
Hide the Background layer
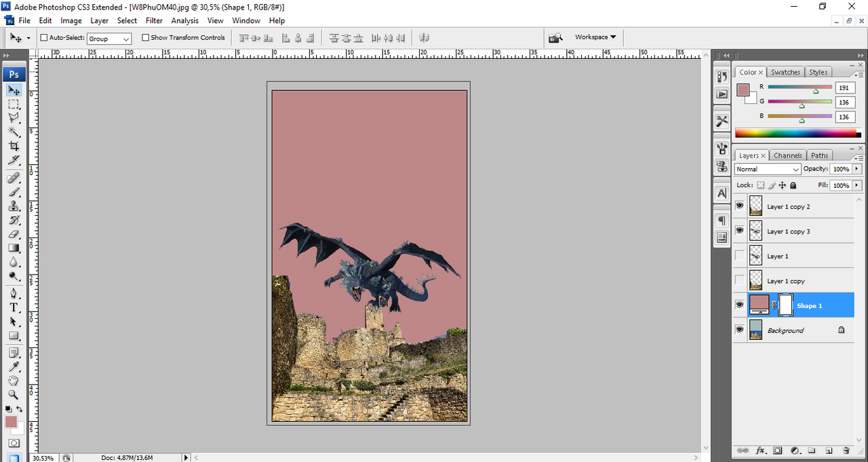tap(739, 330)
